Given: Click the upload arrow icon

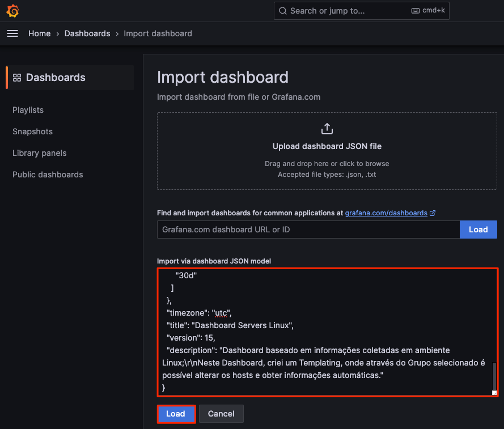Looking at the screenshot, I should [x=327, y=129].
